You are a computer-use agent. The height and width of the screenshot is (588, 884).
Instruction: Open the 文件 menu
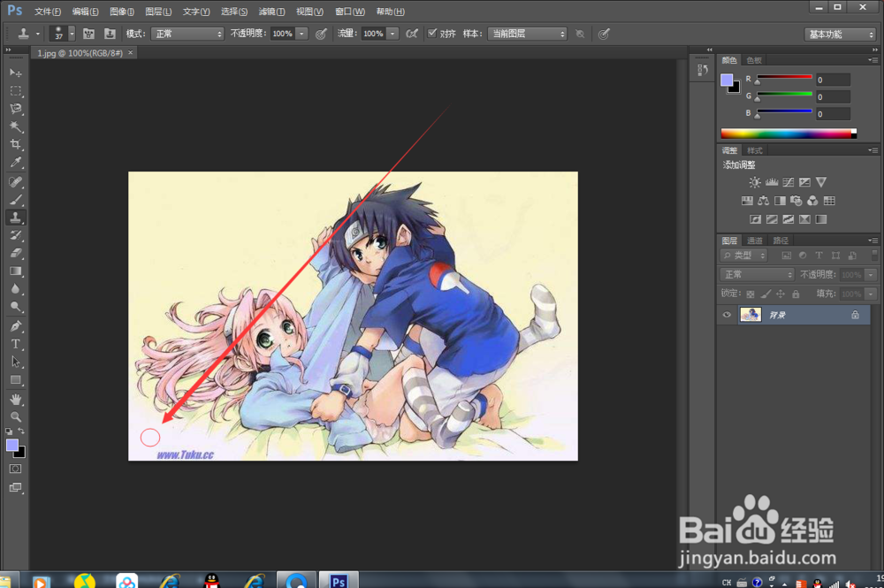pos(48,11)
